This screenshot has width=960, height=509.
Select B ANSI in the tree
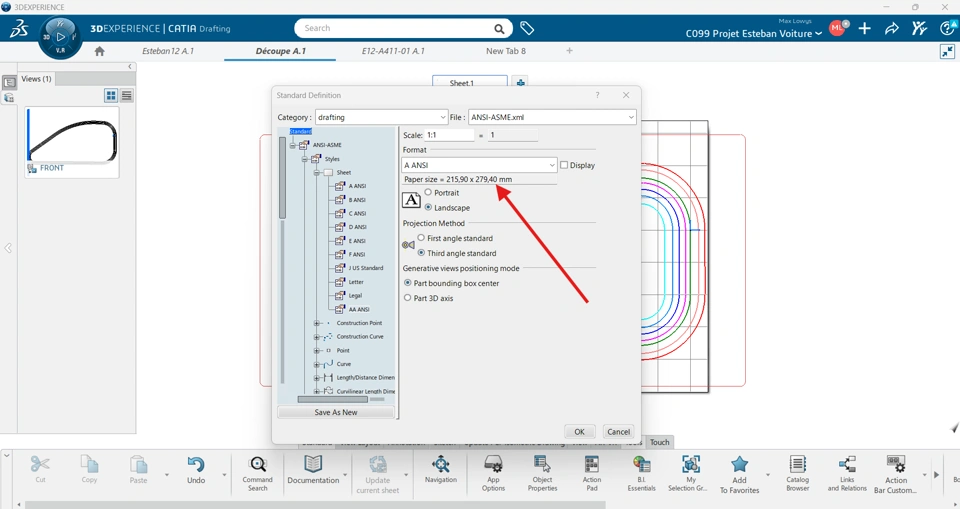pos(357,200)
